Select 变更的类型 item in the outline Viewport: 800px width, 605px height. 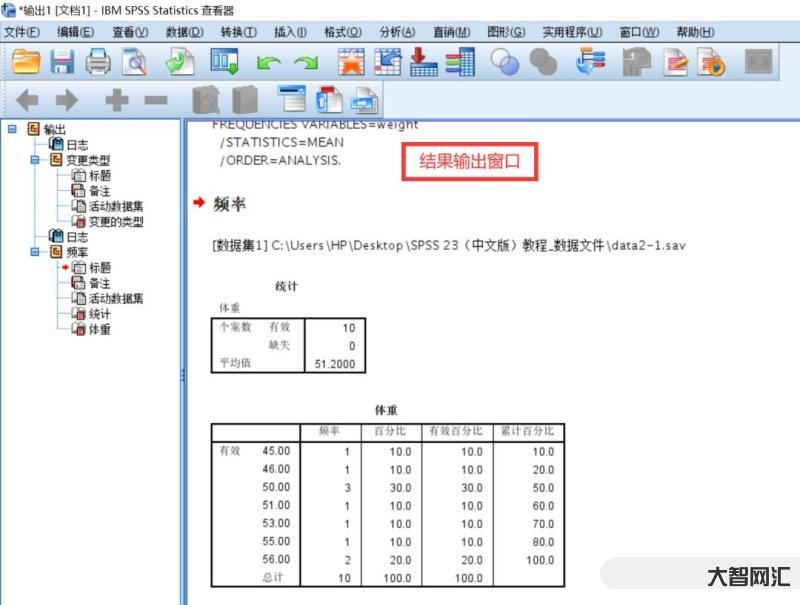115,222
